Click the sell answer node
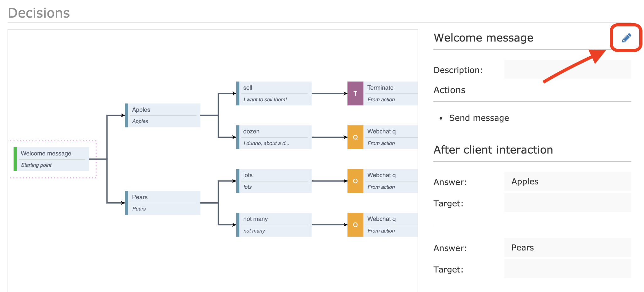The width and height of the screenshot is (644, 292). (x=274, y=93)
